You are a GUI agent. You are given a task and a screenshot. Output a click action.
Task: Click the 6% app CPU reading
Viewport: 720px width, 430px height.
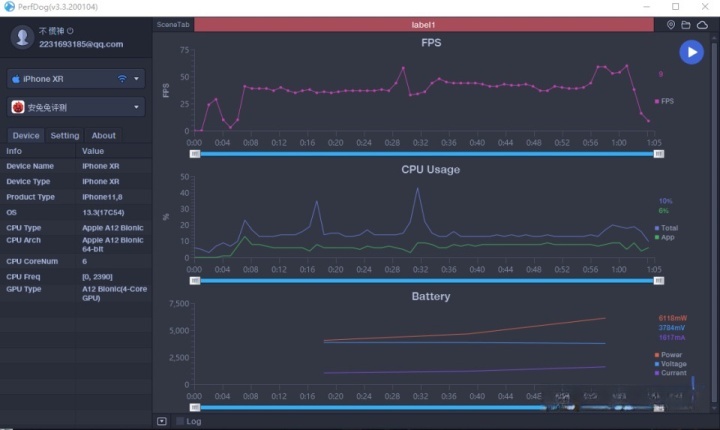(x=664, y=210)
